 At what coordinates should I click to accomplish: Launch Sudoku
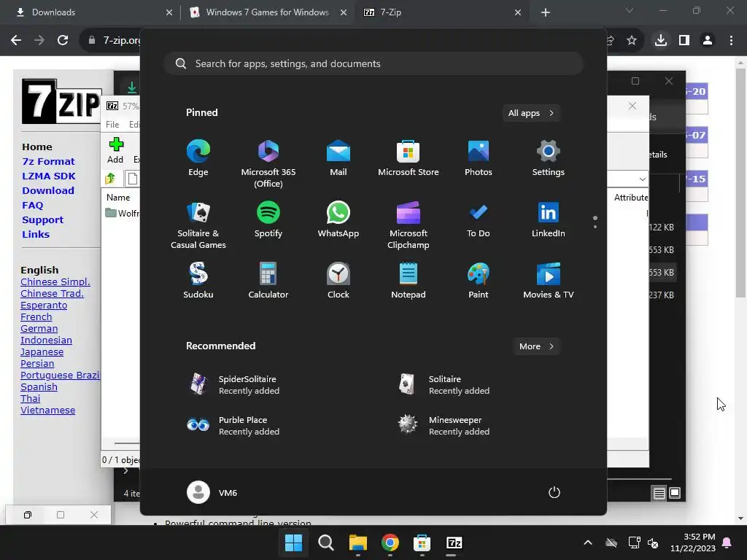coord(198,281)
